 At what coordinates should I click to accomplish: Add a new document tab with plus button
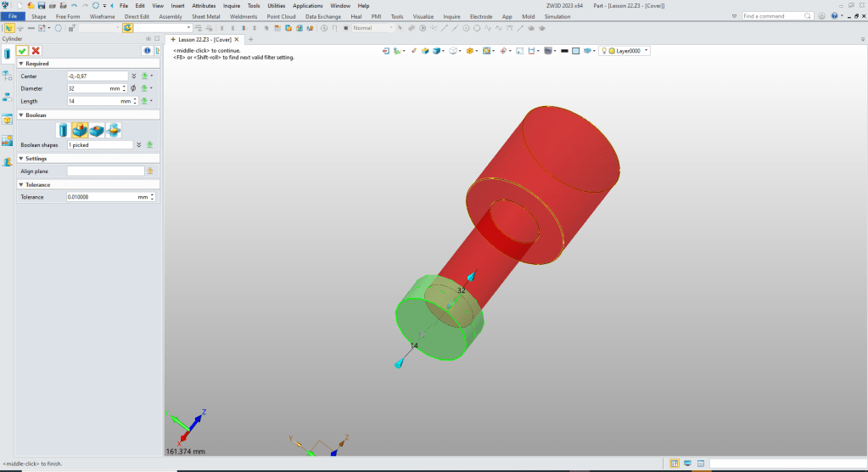coord(251,39)
